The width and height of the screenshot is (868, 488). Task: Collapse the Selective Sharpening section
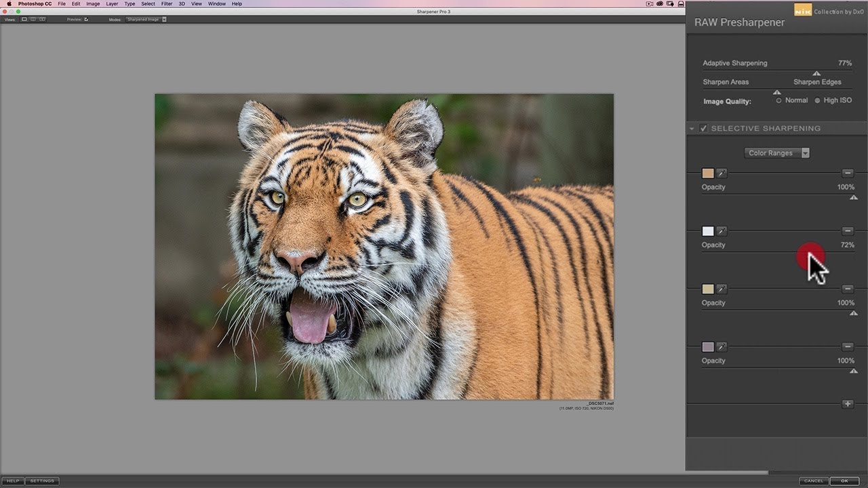click(x=692, y=128)
